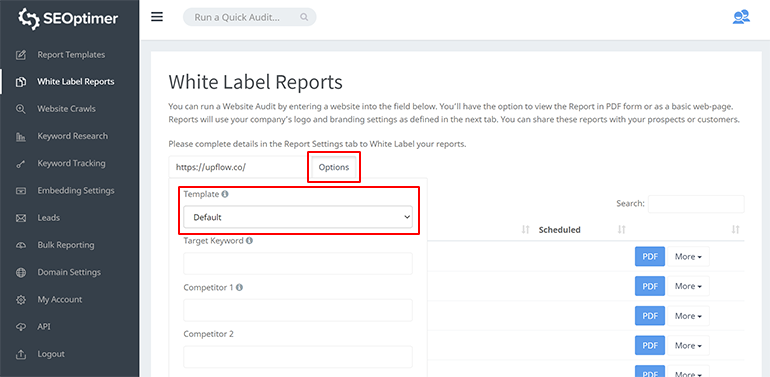Click the third row's PDF button
Image resolution: width=770 pixels, height=377 pixels.
(x=650, y=316)
